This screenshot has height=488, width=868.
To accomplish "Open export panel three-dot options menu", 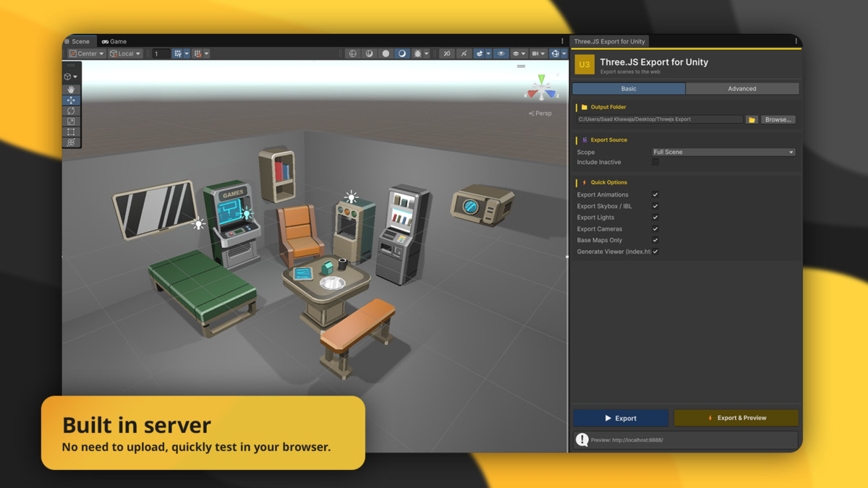I will [796, 41].
